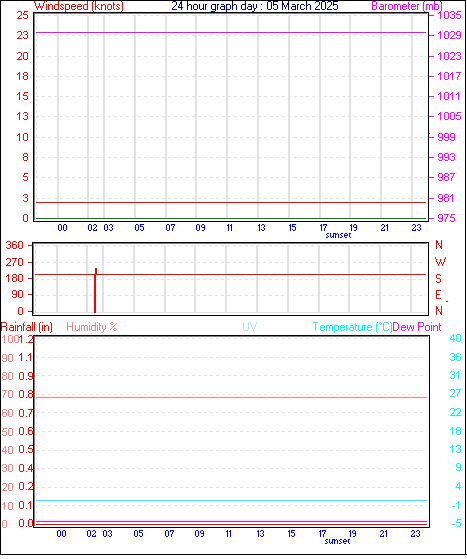Click humidity scale value 50
The width and height of the screenshot is (467, 559).
pos(7,432)
